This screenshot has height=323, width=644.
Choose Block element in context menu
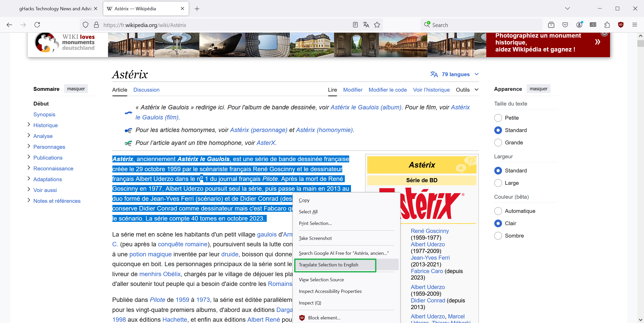point(346,318)
